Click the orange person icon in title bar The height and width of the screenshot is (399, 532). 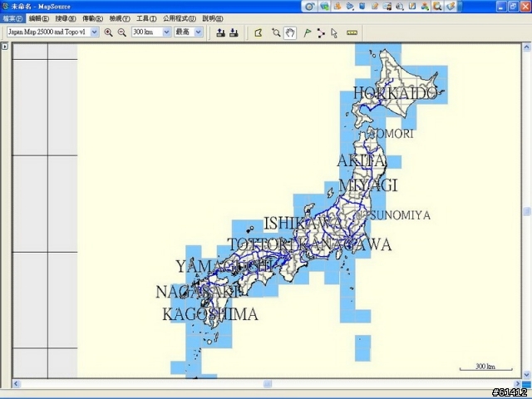337,6
